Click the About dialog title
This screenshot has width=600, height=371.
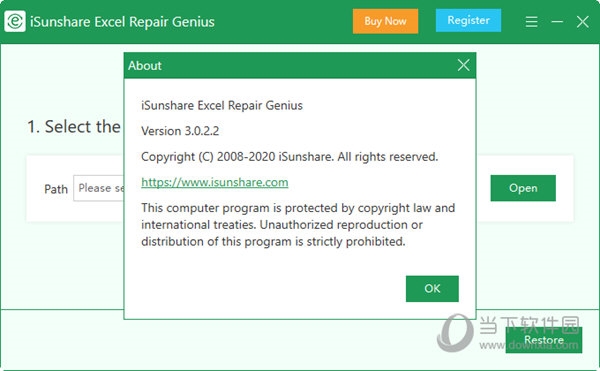pos(145,66)
